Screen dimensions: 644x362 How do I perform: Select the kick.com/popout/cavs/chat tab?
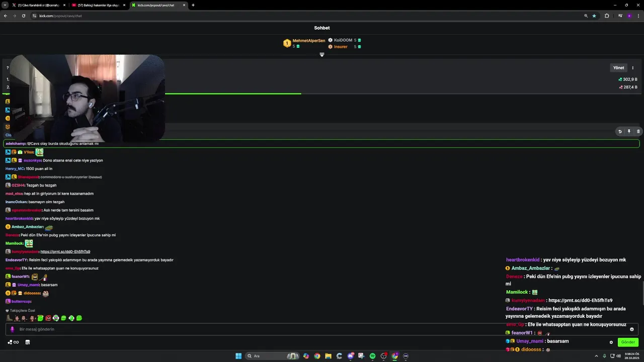click(158, 5)
